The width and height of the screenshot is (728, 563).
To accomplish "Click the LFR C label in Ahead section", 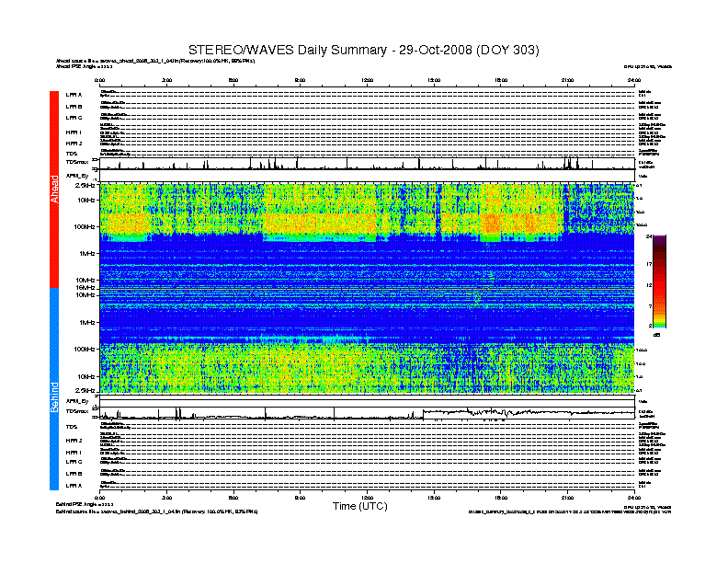I will pos(74,118).
